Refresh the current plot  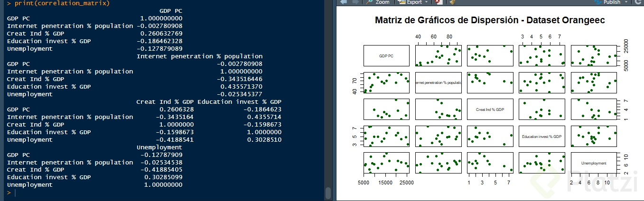tap(638, 2)
